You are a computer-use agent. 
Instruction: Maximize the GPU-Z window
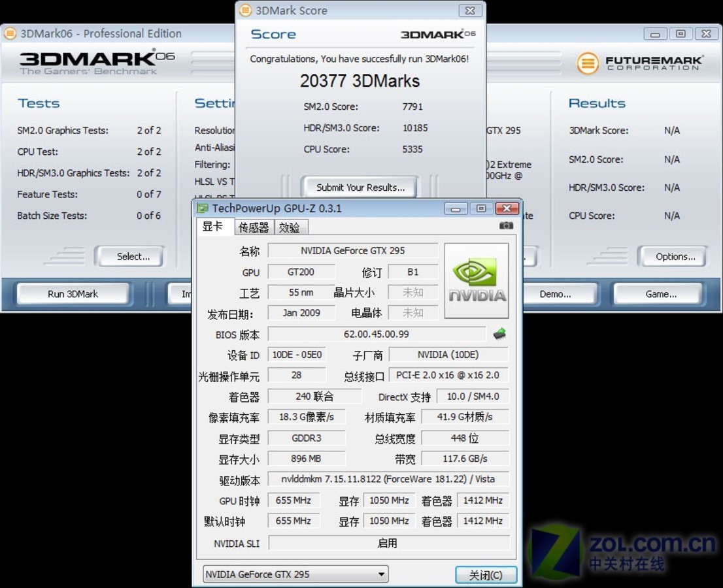point(481,208)
